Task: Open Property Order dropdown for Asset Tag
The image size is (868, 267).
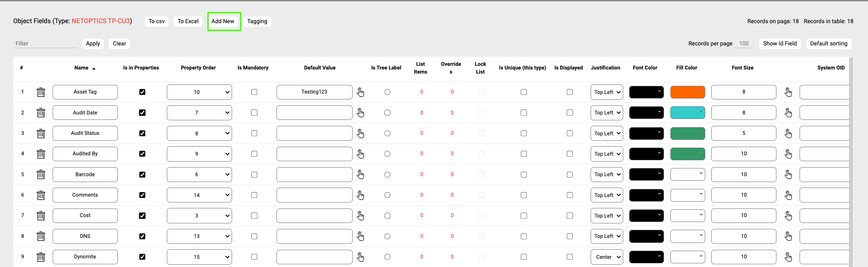Action: coord(199,92)
